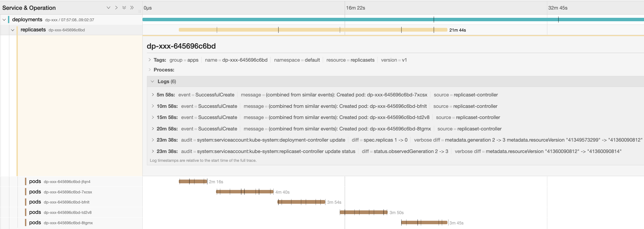
Task: Expand the 5m 58s SuccessfulCreate log entry
Action: 153,95
